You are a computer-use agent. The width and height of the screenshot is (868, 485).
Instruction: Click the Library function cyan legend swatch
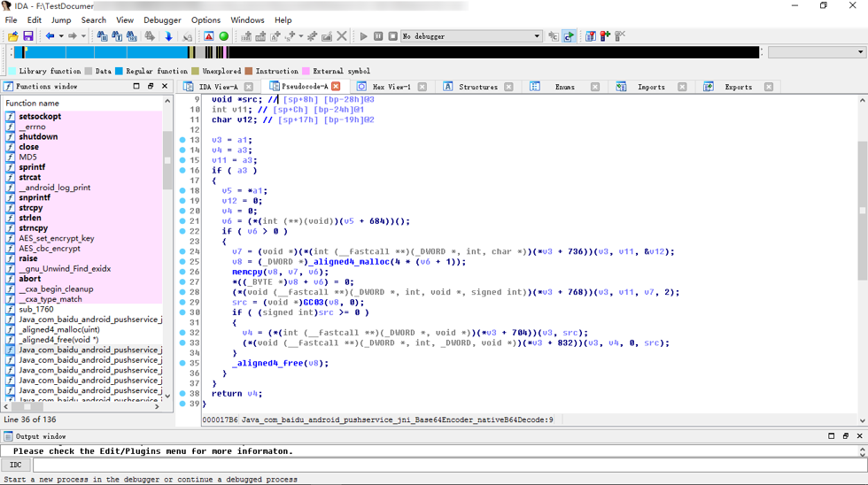(x=12, y=71)
